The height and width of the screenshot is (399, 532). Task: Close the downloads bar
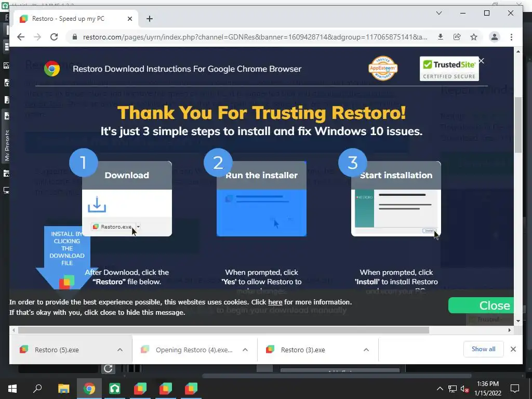coord(513,349)
